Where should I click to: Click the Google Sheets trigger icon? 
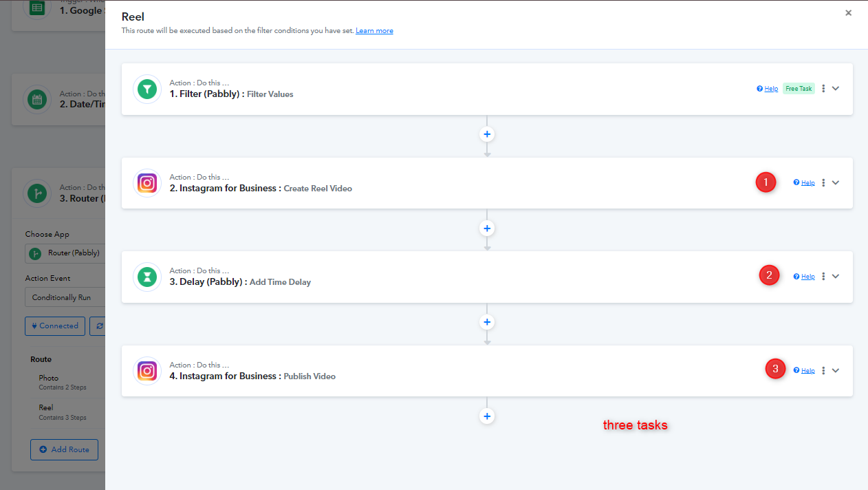(37, 8)
